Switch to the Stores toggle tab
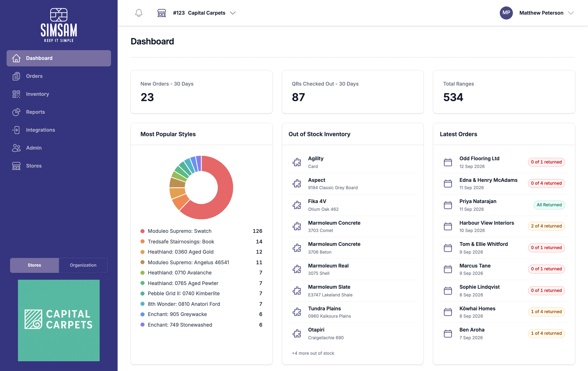588x371 pixels. (34, 265)
